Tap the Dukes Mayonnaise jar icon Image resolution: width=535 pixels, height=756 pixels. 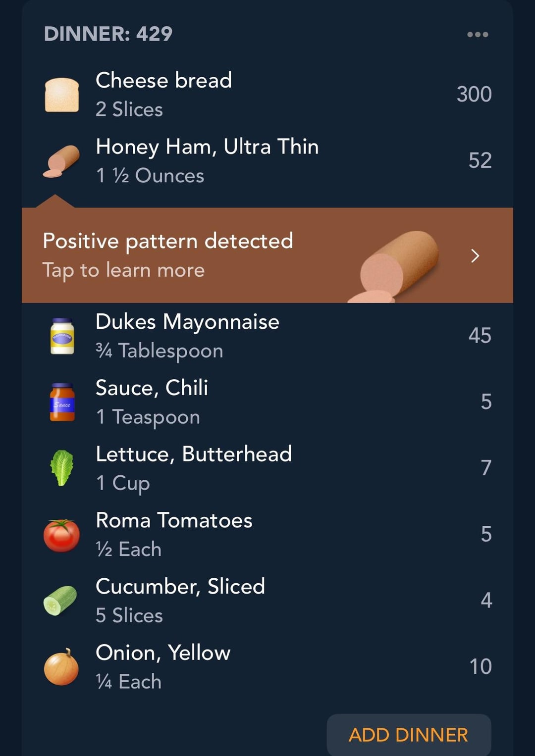(x=62, y=336)
